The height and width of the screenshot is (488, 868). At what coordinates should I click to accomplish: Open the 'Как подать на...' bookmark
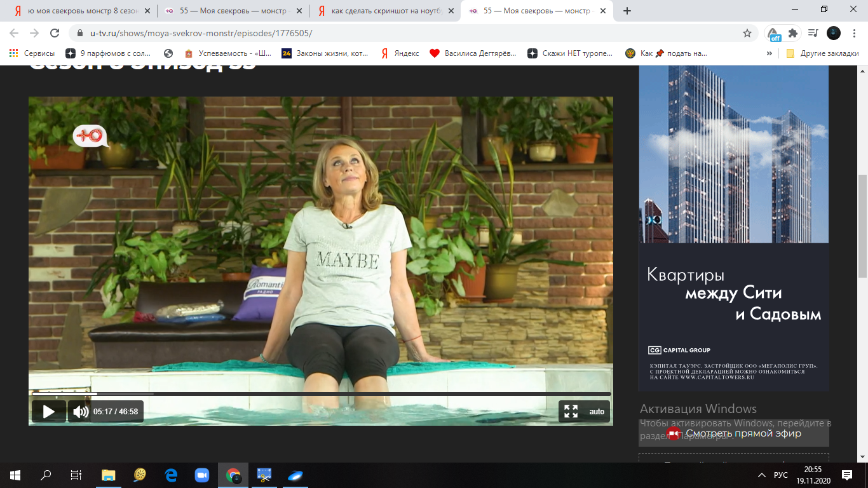coord(667,53)
